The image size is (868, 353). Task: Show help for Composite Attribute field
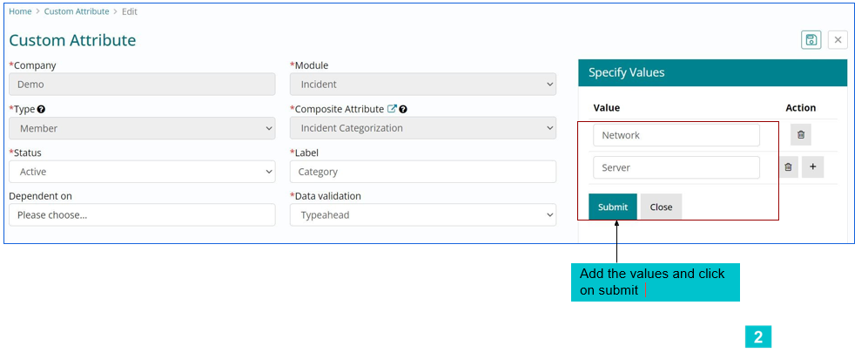tap(403, 109)
